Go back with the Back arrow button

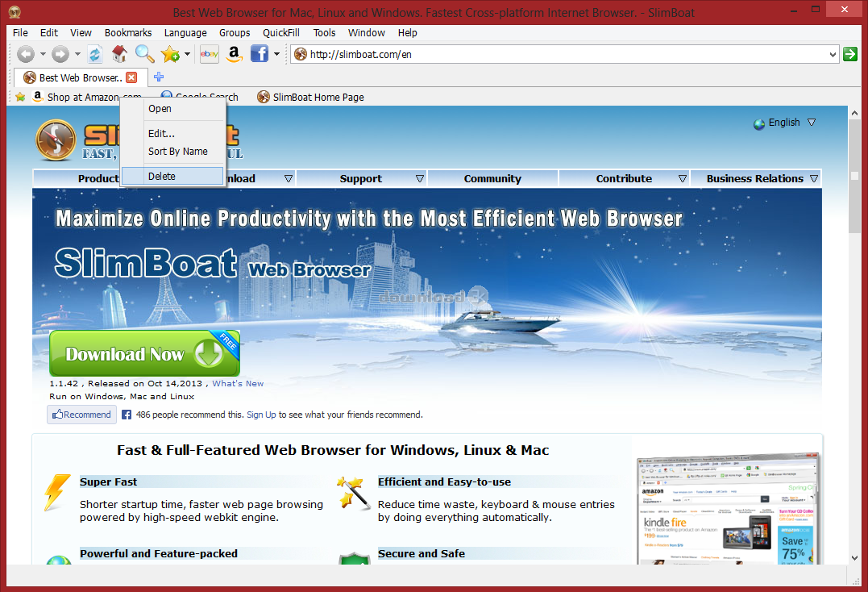point(25,54)
